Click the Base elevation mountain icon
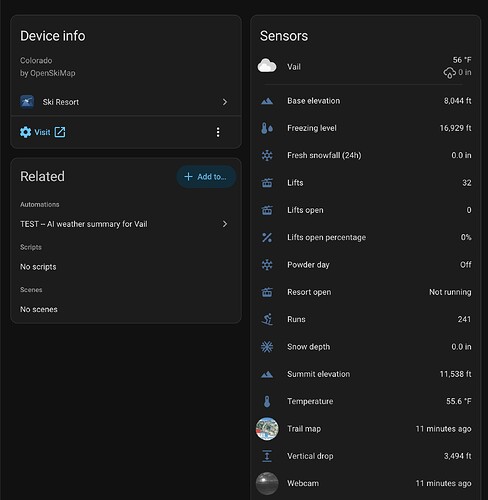 (267, 101)
